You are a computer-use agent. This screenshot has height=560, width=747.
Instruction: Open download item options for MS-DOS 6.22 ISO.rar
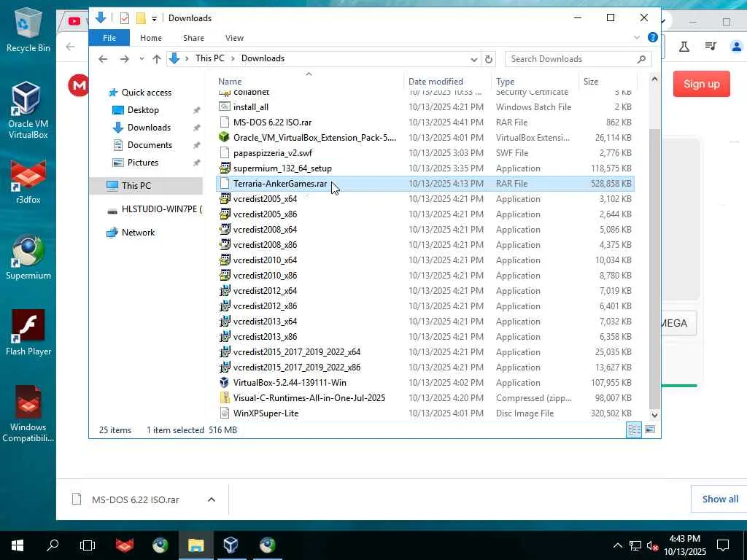[212, 499]
